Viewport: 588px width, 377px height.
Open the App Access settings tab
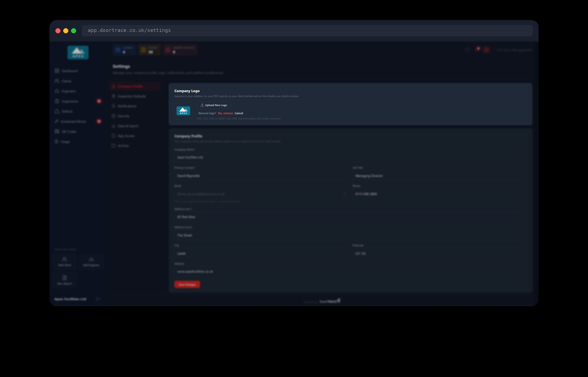[x=135, y=136]
